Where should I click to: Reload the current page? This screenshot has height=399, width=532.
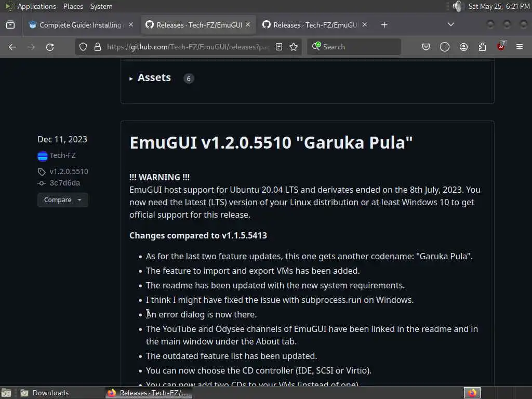tap(50, 47)
